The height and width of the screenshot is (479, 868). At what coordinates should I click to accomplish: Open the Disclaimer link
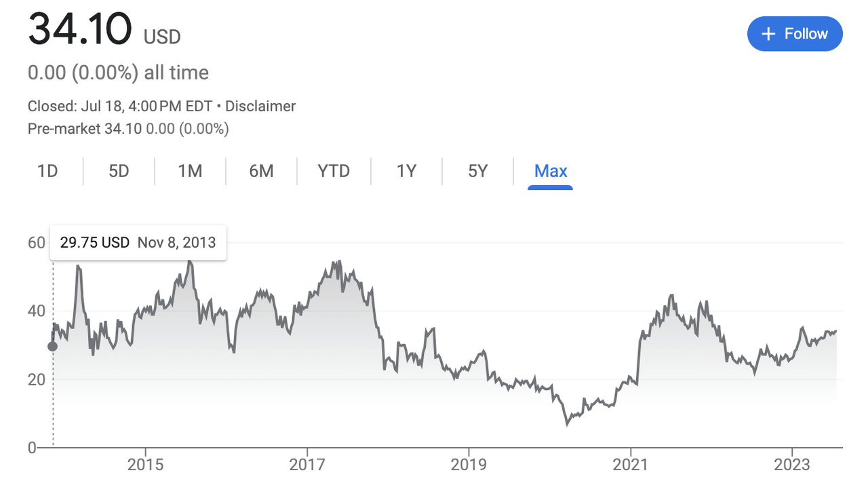pyautogui.click(x=260, y=107)
